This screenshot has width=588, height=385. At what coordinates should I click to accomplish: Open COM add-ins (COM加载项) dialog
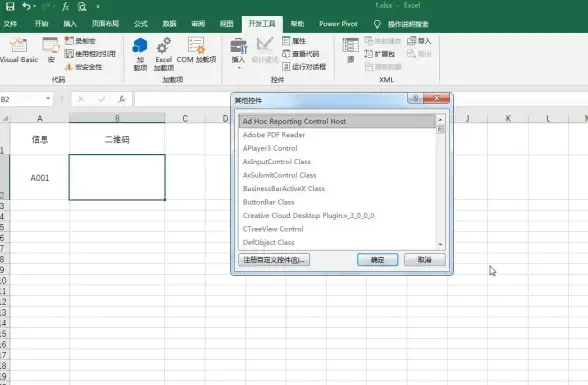196,50
